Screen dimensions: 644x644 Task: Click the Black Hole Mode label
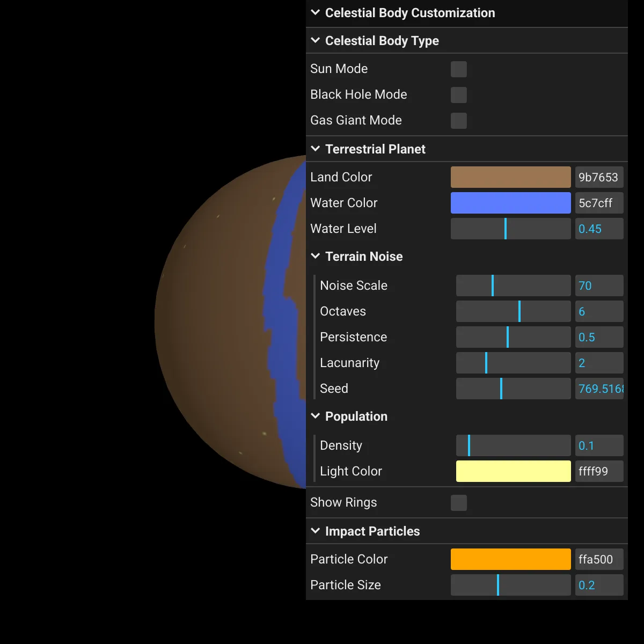pos(358,94)
